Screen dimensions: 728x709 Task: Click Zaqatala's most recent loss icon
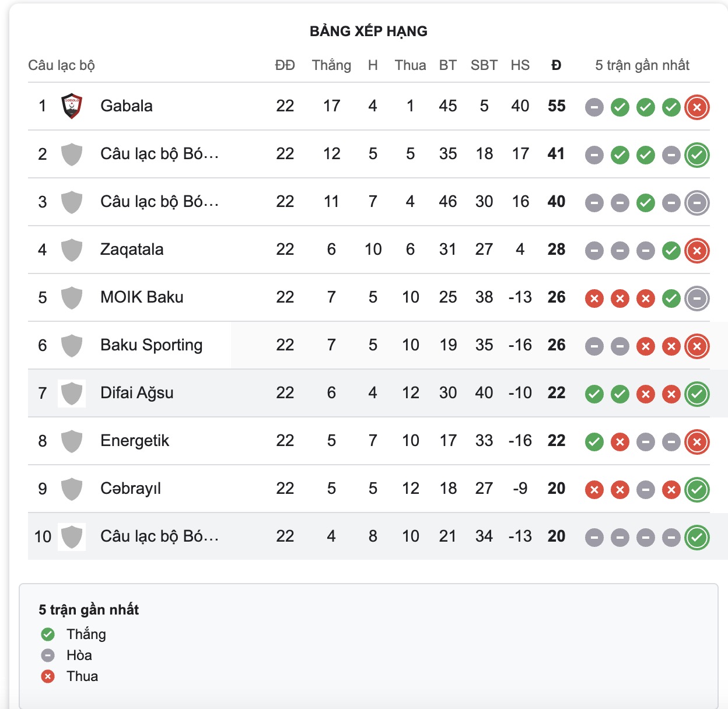click(696, 251)
